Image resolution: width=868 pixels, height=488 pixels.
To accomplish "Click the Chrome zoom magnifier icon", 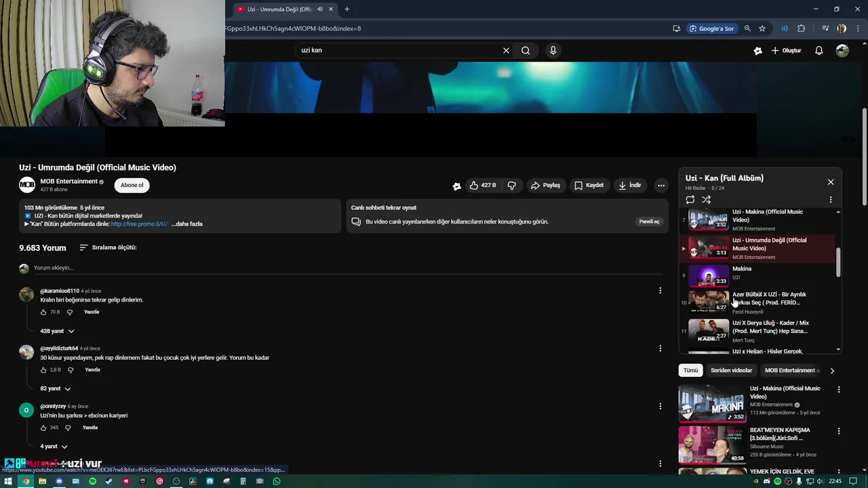I will (747, 28).
